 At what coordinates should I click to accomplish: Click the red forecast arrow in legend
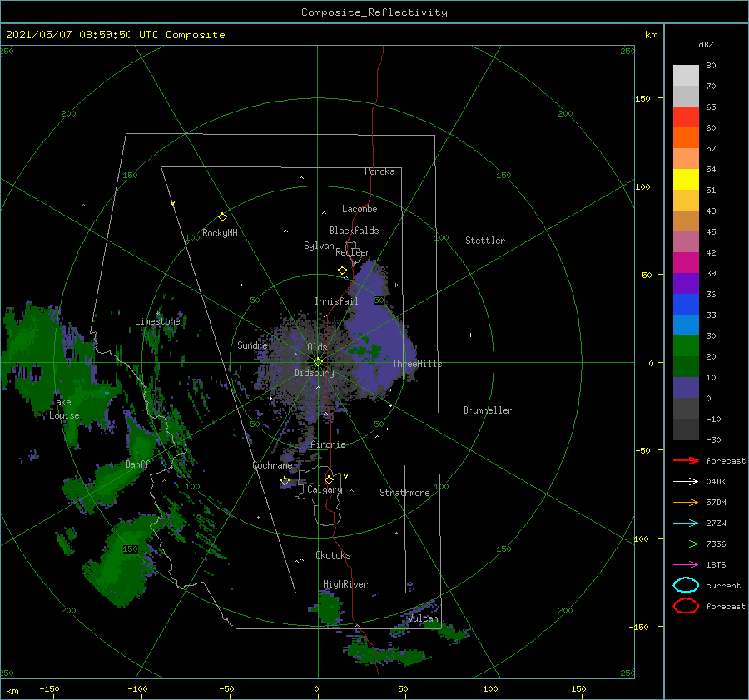point(686,460)
